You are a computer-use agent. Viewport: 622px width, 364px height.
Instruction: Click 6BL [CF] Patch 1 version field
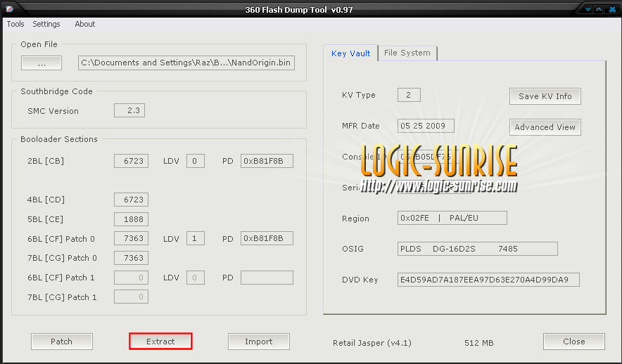pyautogui.click(x=131, y=278)
